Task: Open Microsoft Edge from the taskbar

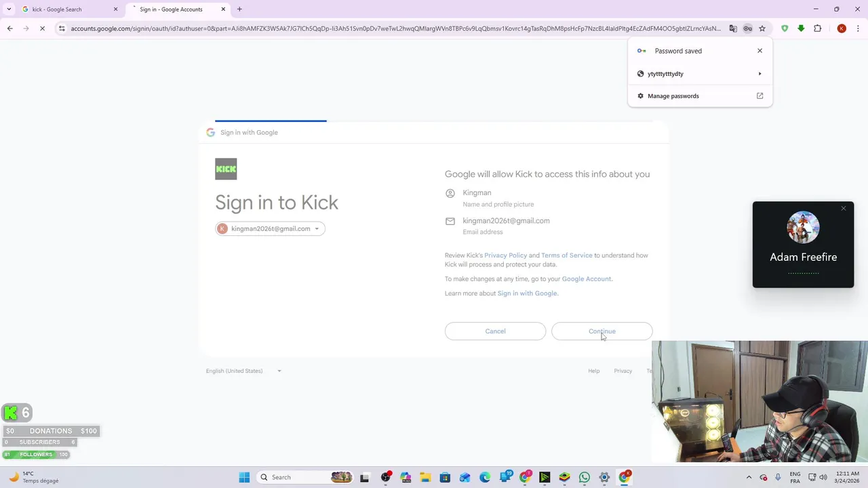Action: 485,477
